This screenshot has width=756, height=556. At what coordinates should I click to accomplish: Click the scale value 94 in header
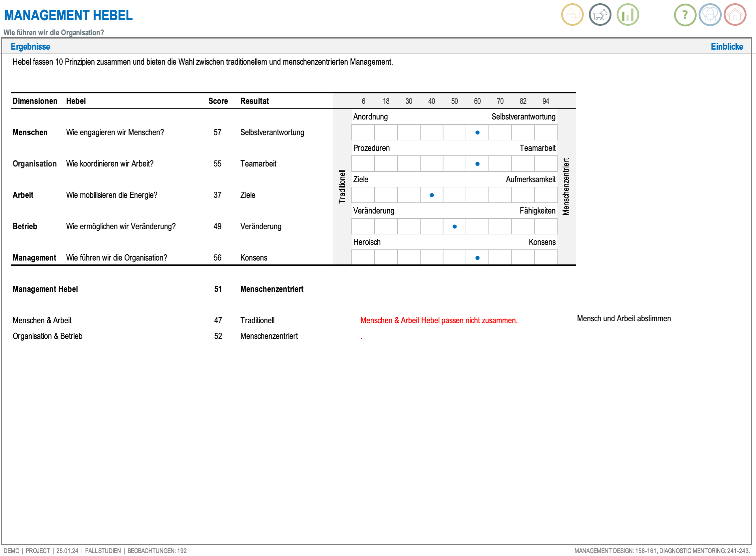coord(546,101)
